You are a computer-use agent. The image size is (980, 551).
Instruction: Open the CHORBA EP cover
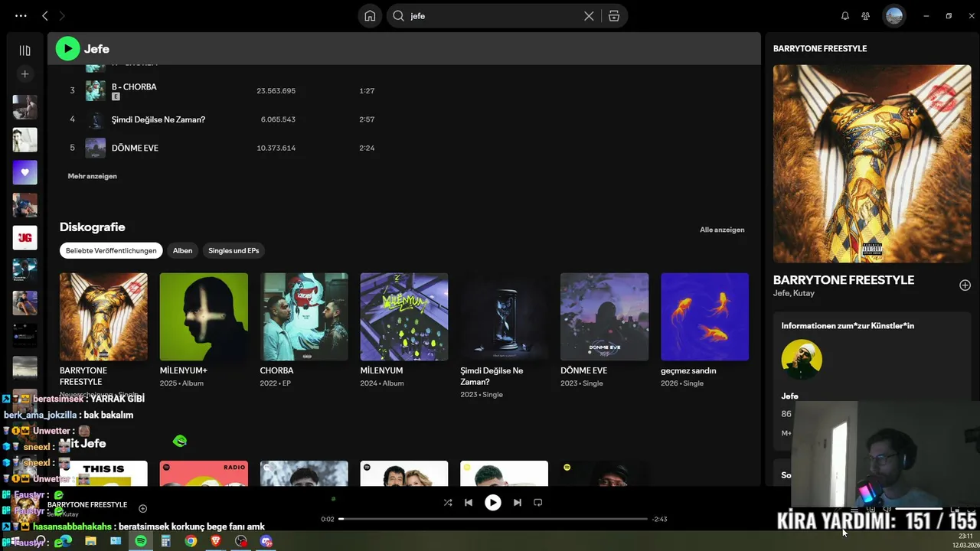(x=304, y=317)
